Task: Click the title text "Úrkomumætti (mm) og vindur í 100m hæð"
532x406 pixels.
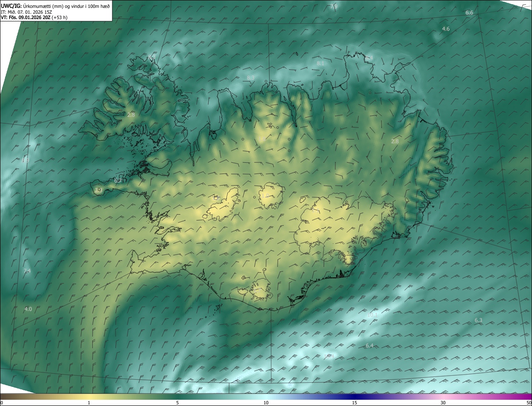Action: [67, 6]
